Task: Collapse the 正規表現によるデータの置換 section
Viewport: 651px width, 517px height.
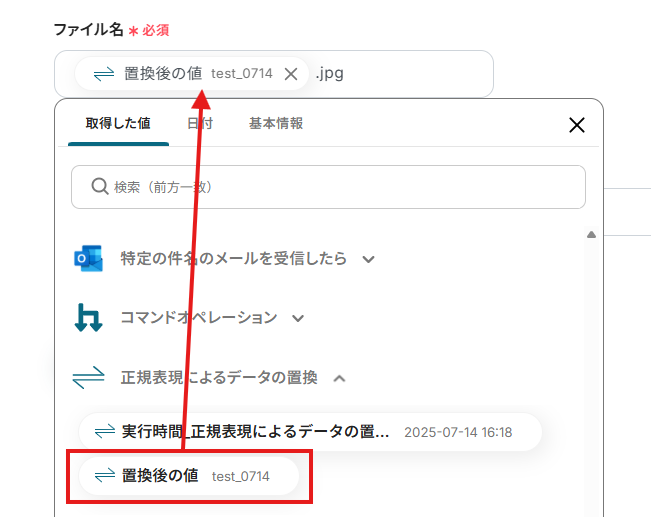Action: (x=340, y=378)
